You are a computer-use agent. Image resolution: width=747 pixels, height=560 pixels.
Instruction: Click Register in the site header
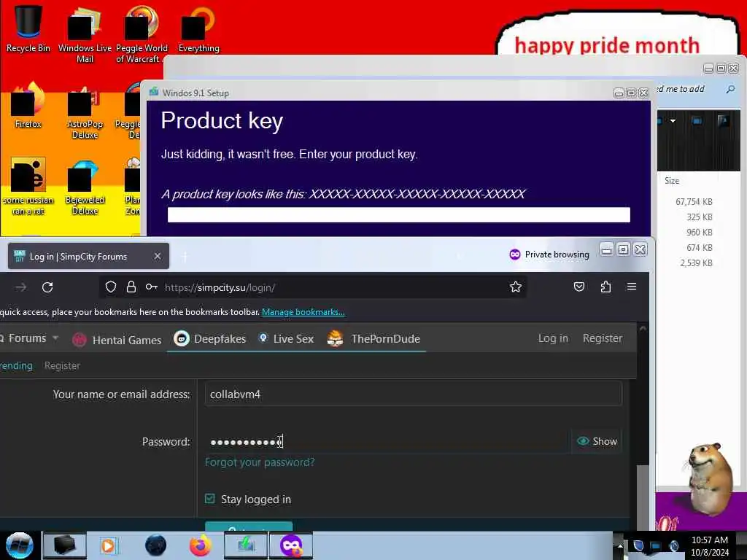click(602, 338)
